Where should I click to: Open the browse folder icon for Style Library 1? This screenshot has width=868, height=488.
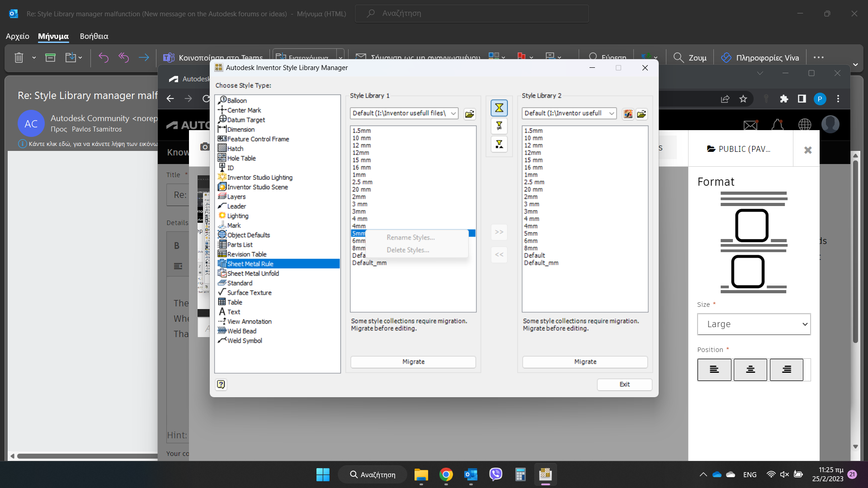[x=470, y=114]
